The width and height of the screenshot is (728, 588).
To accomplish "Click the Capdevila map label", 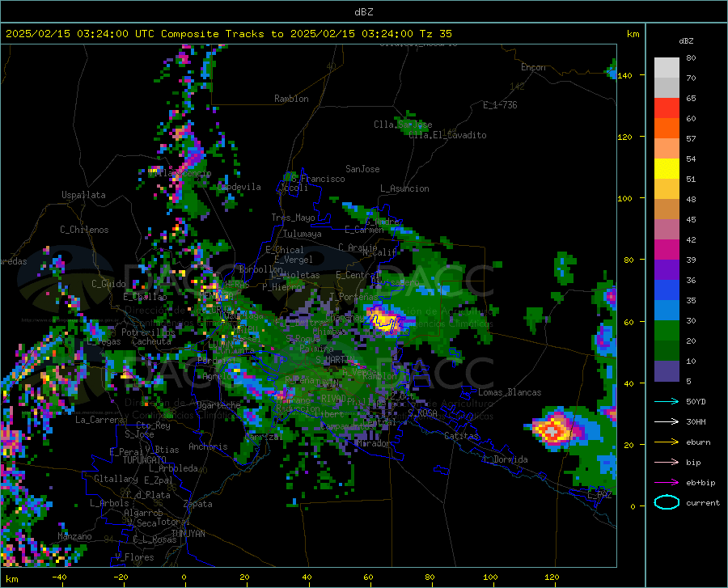I will pyautogui.click(x=239, y=187).
